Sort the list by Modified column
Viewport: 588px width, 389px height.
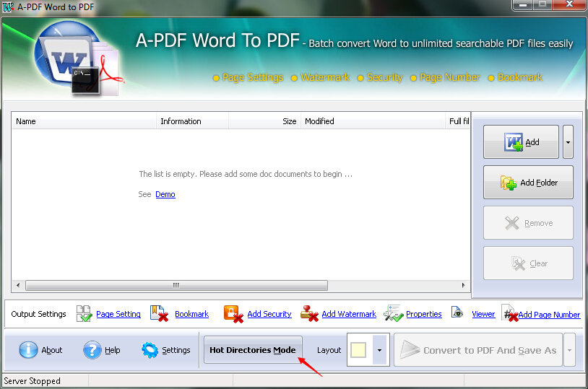[373, 121]
